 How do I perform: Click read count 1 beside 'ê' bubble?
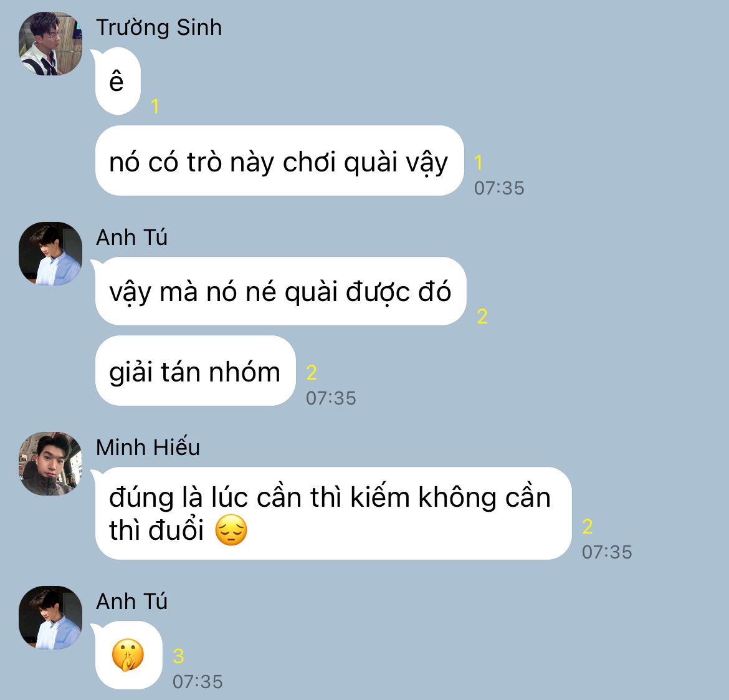click(155, 107)
